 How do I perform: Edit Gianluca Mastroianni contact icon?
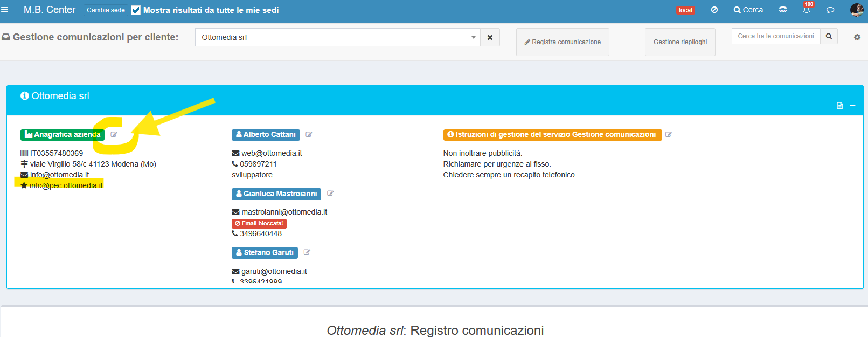pos(330,194)
